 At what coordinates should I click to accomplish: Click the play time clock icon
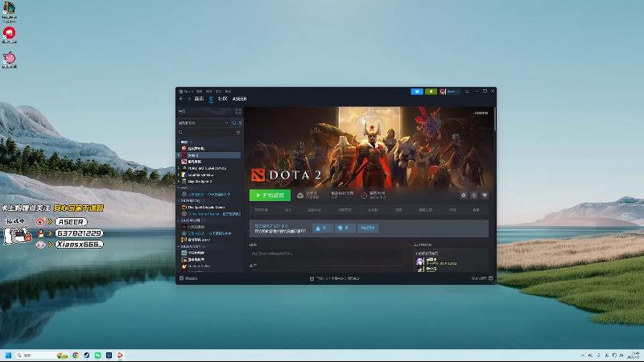364,195
